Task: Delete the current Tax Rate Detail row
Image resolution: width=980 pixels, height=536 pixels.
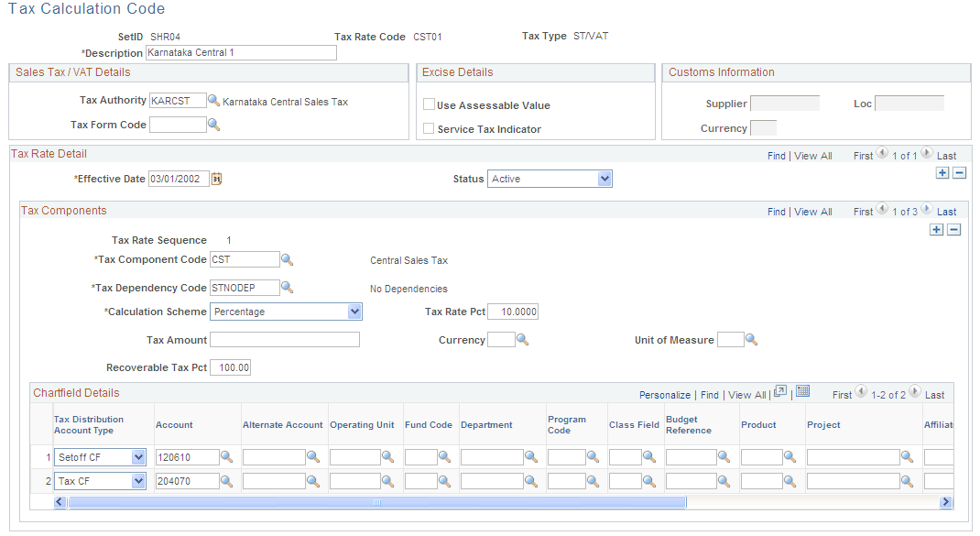Action: (x=959, y=172)
